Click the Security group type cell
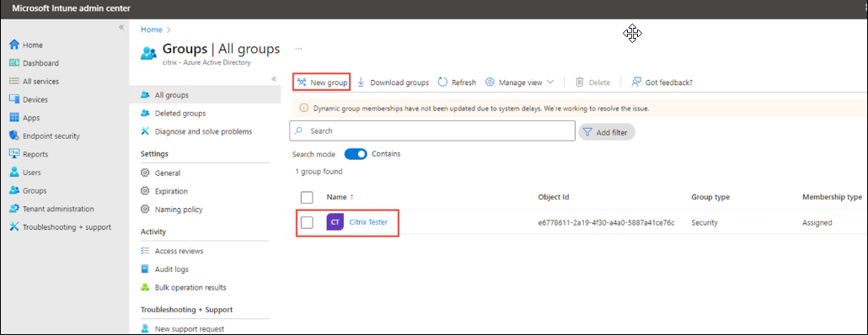The image size is (868, 335). (x=705, y=223)
